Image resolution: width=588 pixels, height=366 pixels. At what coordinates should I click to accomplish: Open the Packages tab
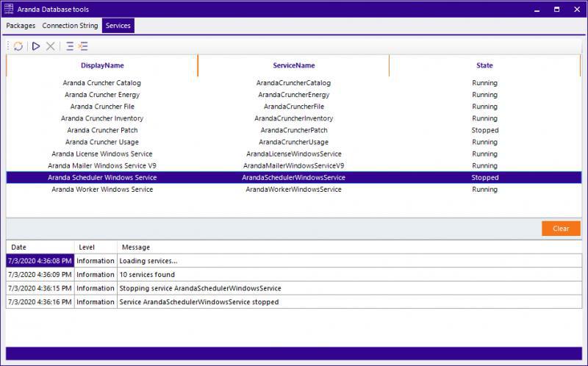coord(21,26)
